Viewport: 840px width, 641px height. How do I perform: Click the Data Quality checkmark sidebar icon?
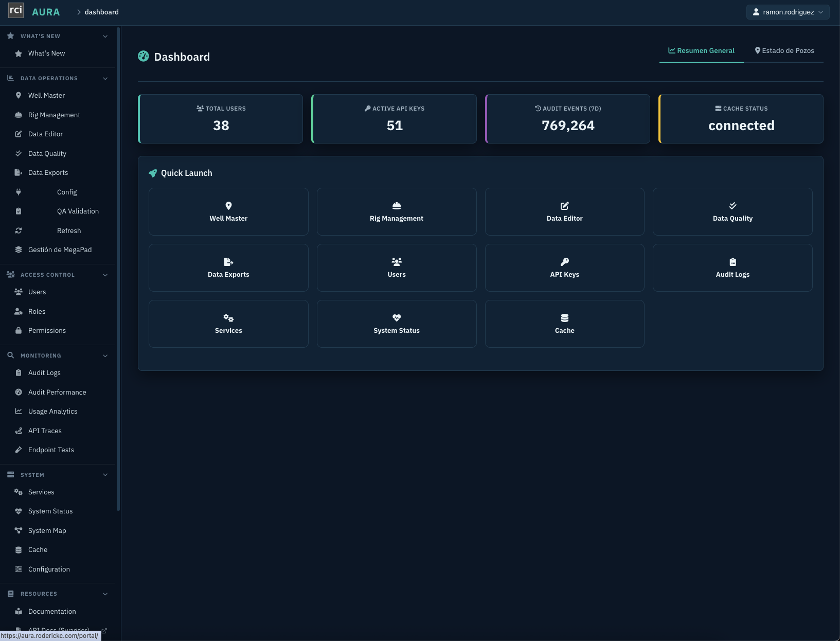coord(19,153)
